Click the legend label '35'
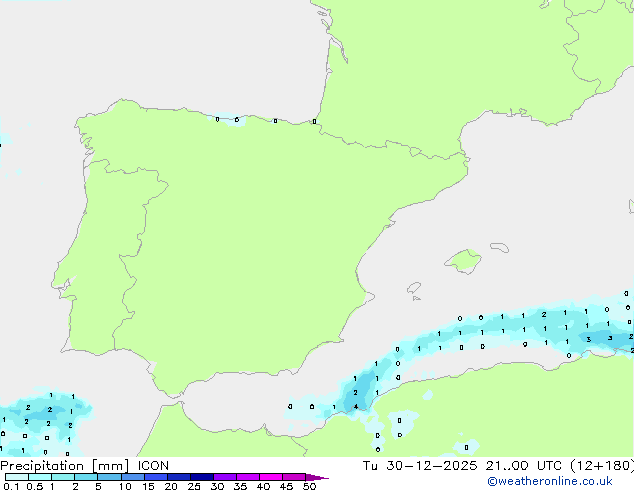Image resolution: width=634 pixels, height=490 pixels. tap(240, 486)
